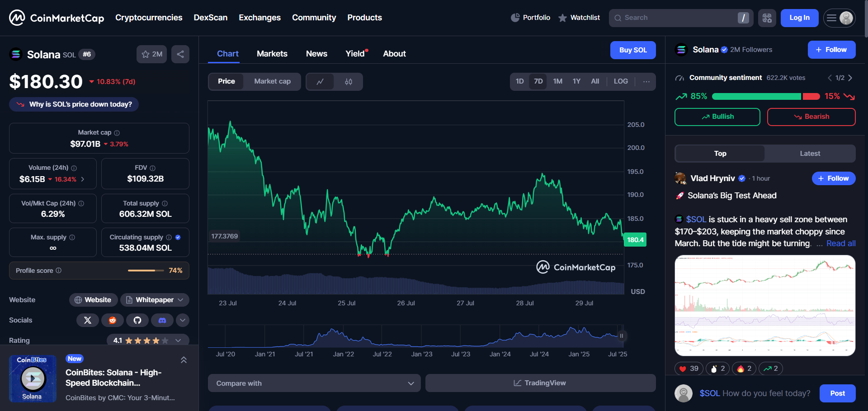The height and width of the screenshot is (411, 868).
Task: Set chart range to 1D
Action: tap(520, 82)
